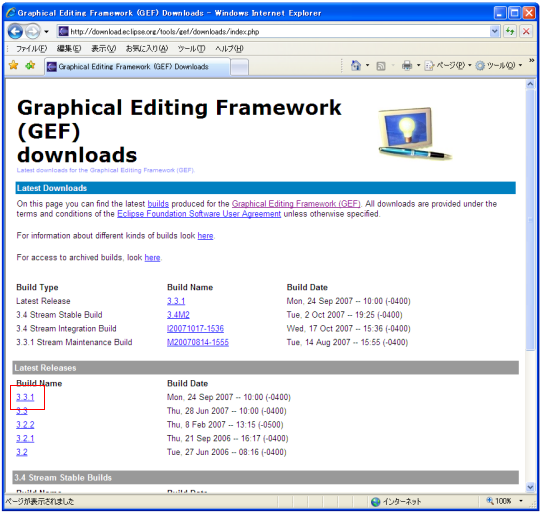Follow the Eclipse Foundation Software User Agreement link
The image size is (540, 513).
(199, 214)
